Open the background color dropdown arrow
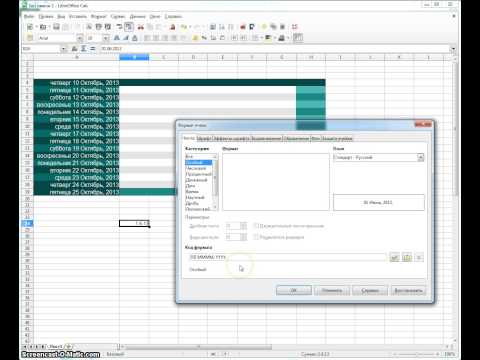The image size is (480, 360). [x=274, y=38]
